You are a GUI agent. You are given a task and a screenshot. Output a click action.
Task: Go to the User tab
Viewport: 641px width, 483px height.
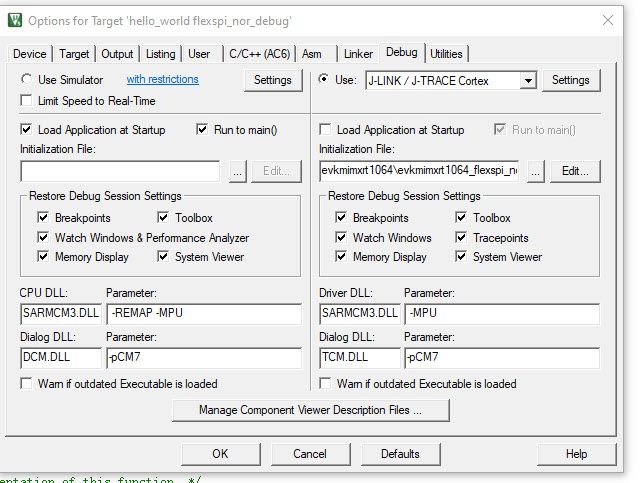199,54
